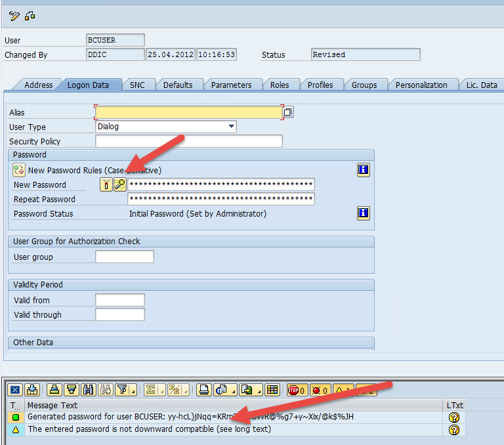Open the Profiles tab
This screenshot has width=504, height=445.
point(320,85)
